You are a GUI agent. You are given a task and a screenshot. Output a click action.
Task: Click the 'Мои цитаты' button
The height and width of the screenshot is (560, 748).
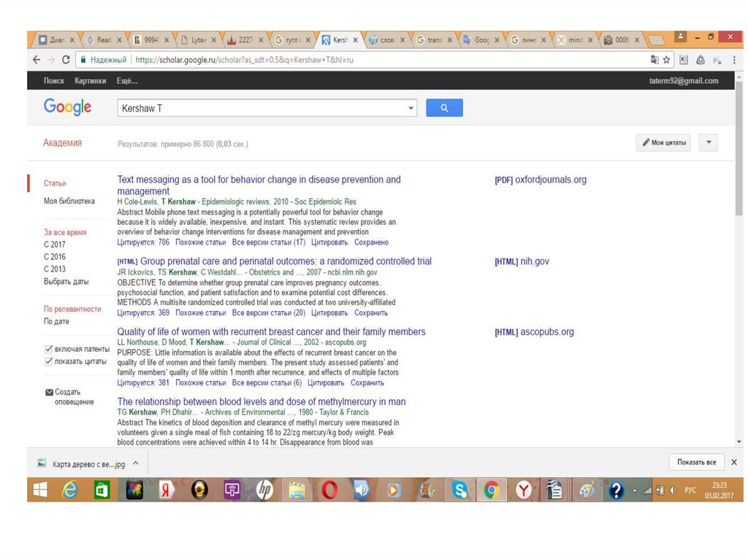[663, 143]
